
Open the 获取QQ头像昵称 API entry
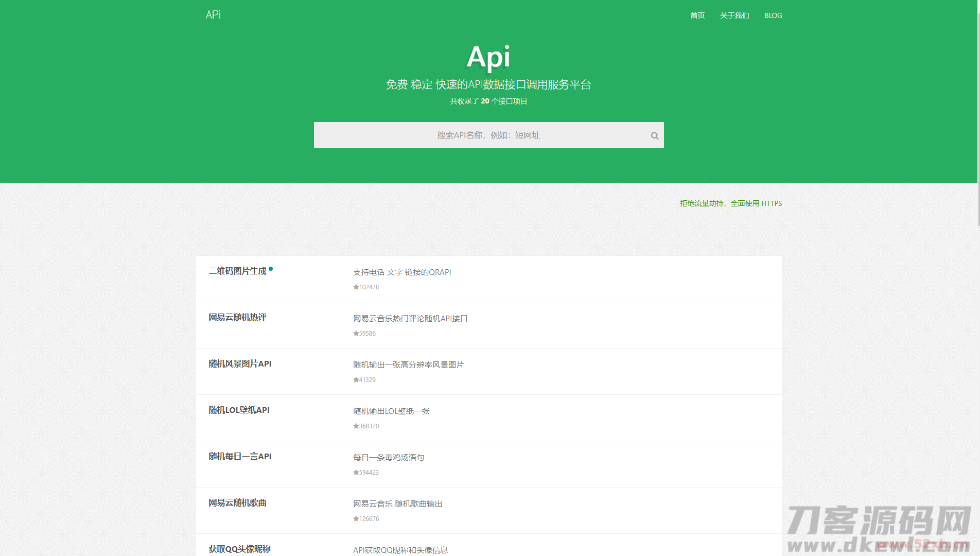coord(239,549)
